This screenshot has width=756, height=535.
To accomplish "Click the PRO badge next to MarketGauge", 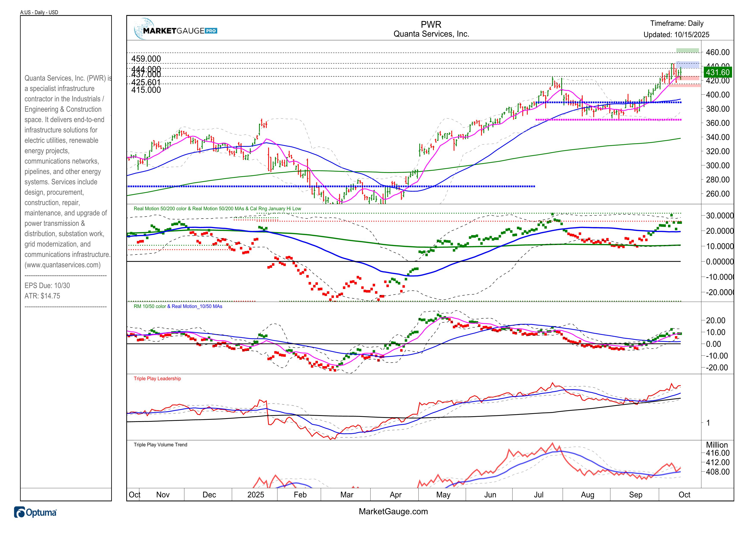I will coord(211,31).
